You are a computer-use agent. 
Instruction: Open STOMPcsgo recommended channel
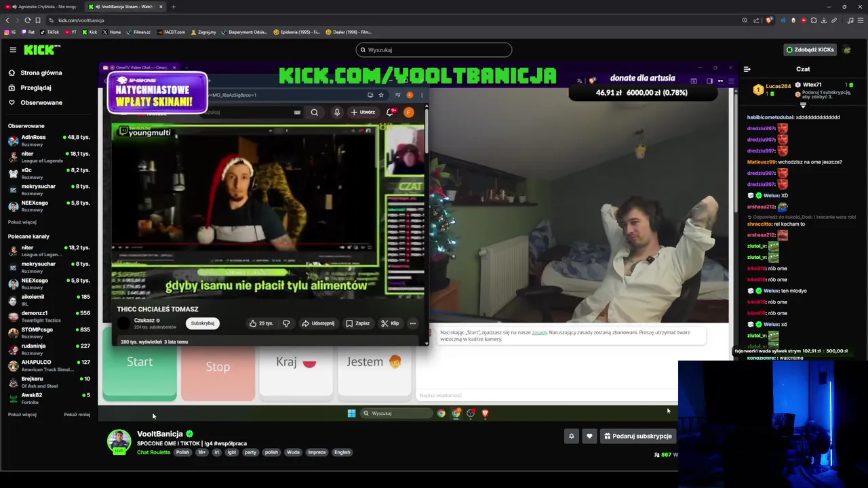click(49, 333)
